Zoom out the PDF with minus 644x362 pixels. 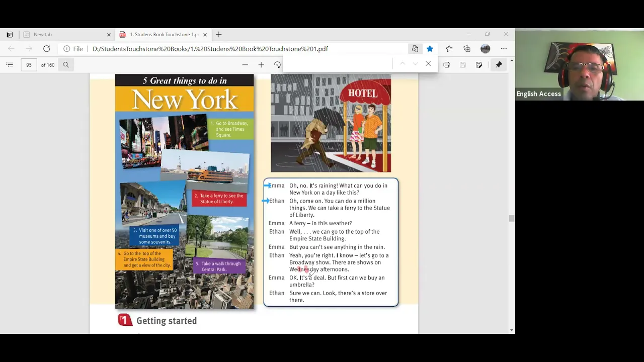click(x=245, y=65)
